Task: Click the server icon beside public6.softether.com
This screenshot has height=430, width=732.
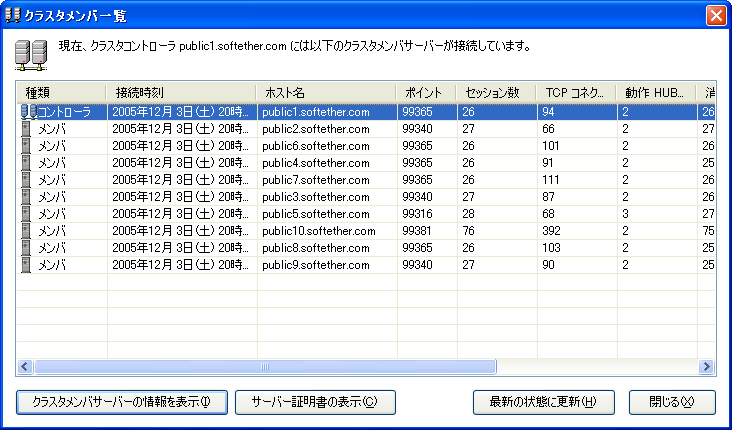Action: [26, 146]
